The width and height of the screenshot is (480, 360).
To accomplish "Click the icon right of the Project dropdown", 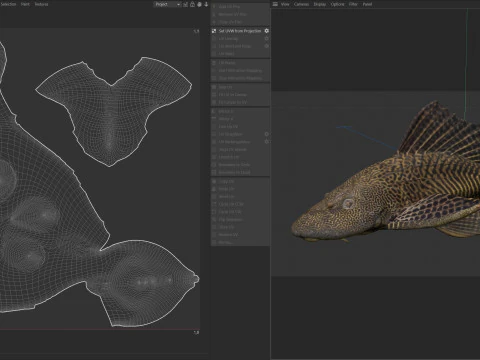I will coord(186,4).
